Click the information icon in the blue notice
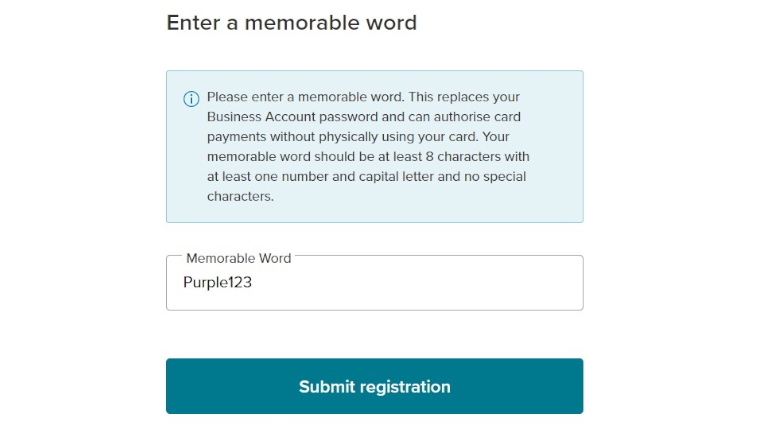Viewport: 780px width, 433px height. click(x=191, y=99)
